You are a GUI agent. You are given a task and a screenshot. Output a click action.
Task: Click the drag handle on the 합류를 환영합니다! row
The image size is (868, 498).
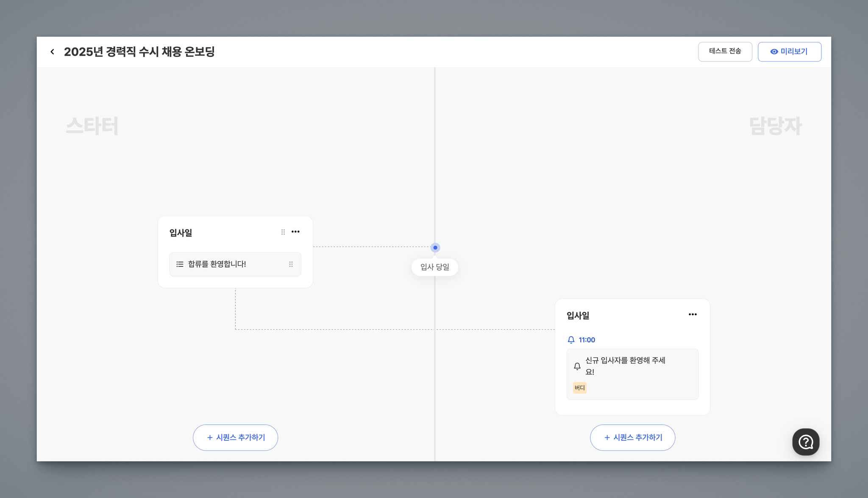(x=291, y=264)
